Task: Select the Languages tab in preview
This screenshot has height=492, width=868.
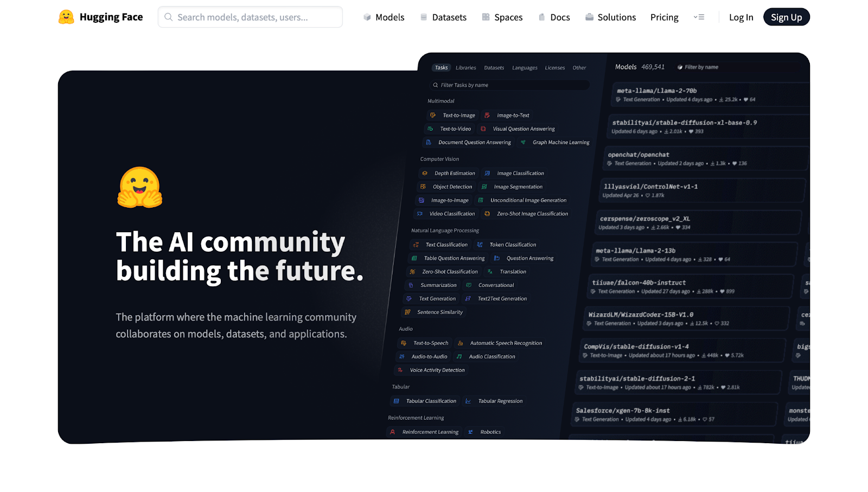Action: (x=525, y=68)
